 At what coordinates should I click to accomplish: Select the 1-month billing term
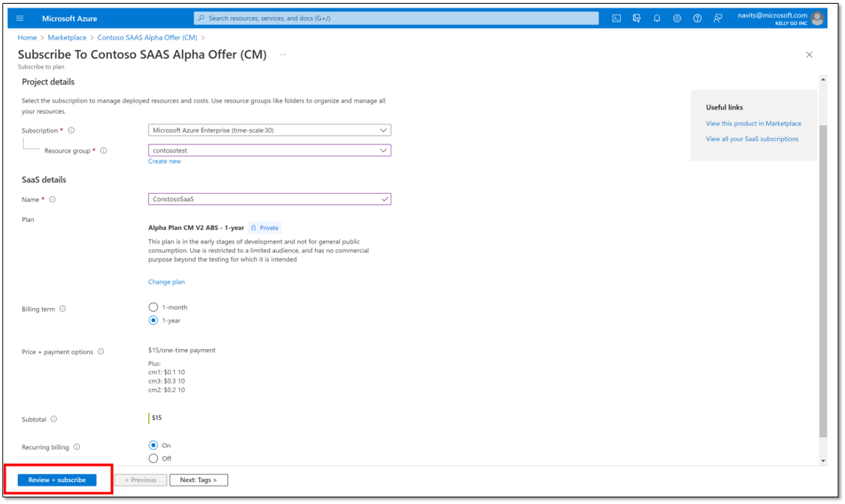tap(153, 307)
